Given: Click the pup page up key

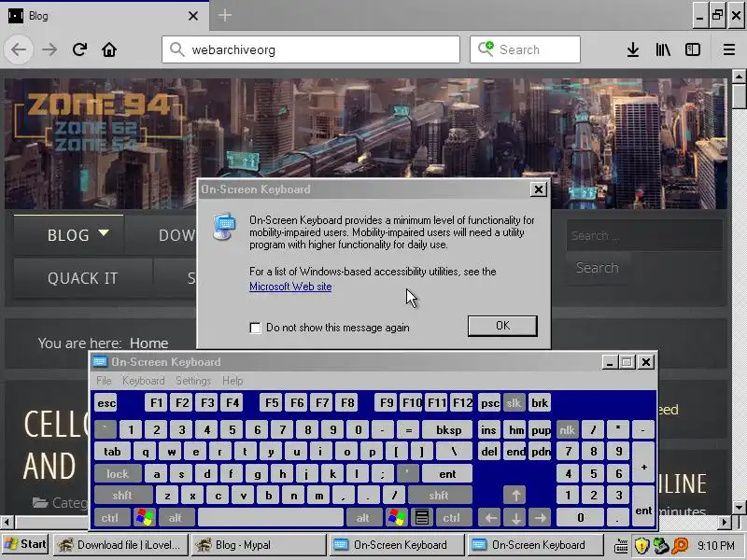Looking at the screenshot, I should click(541, 430).
